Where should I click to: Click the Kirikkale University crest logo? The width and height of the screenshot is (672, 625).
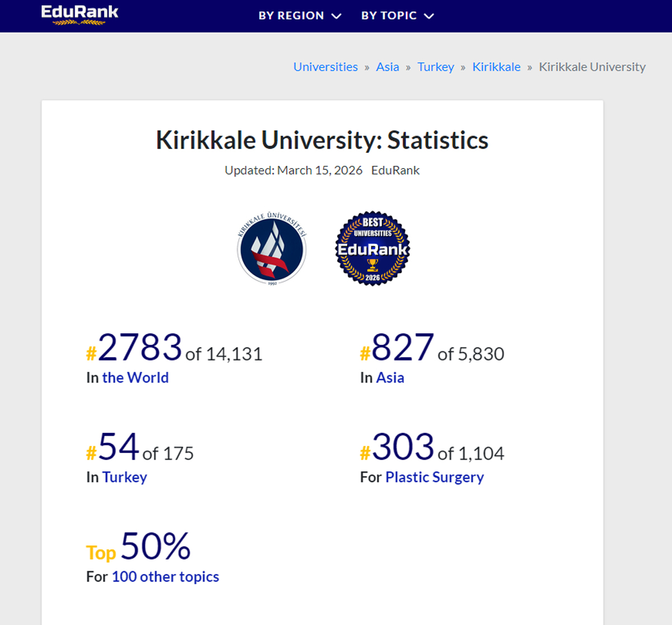pos(272,249)
